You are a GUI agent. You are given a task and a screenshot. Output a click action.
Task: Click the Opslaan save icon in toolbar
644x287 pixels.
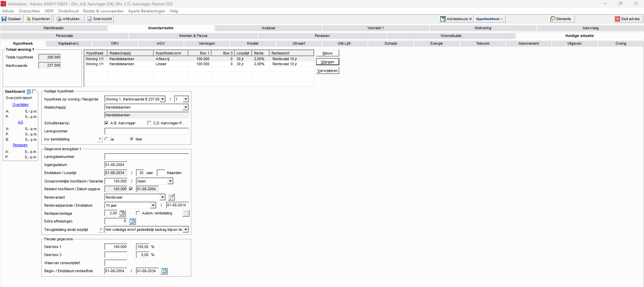[x=4, y=19]
